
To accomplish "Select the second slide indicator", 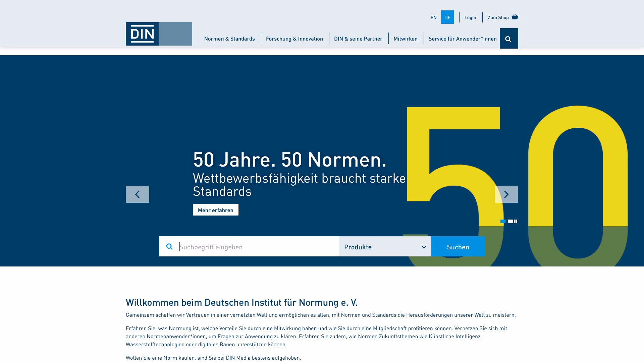I will click(510, 221).
